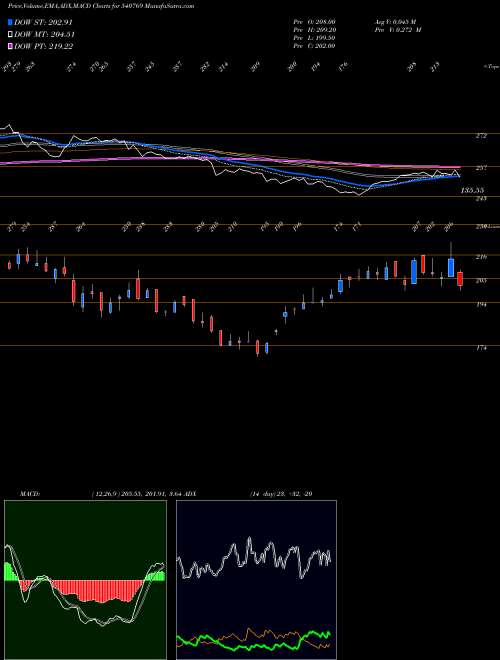Select the 'DOW PT: 219.22' legend text
500x660 pixels.
(44, 46)
